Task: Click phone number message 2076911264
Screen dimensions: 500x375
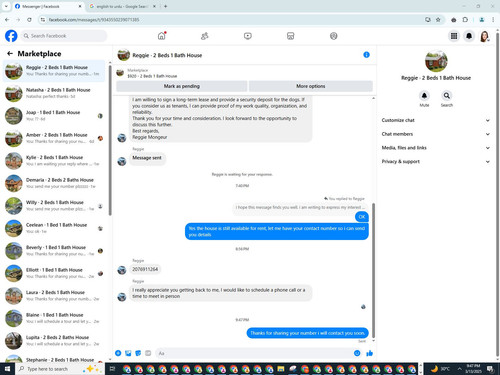Action: click(145, 269)
